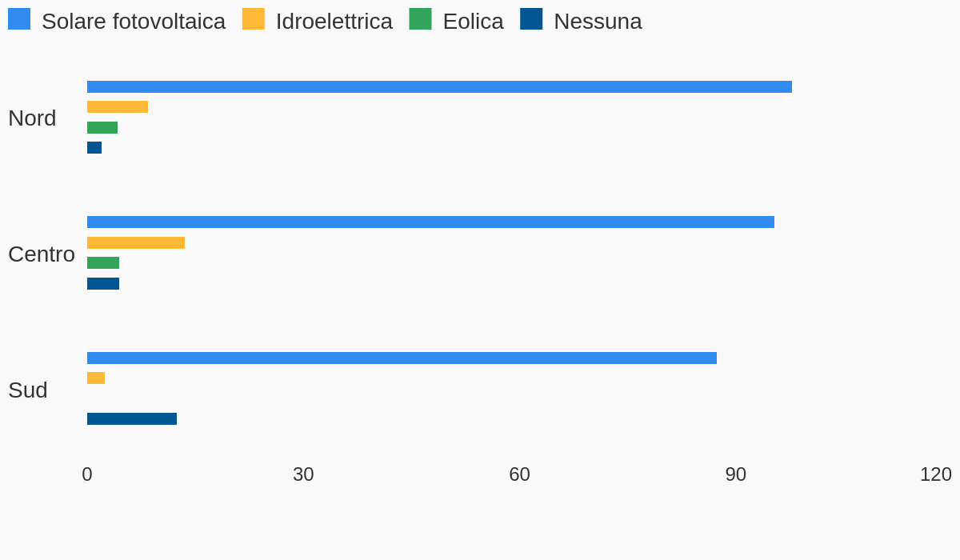960x560 pixels.
Task: Click the Centro category axis label
Action: pyautogui.click(x=42, y=254)
